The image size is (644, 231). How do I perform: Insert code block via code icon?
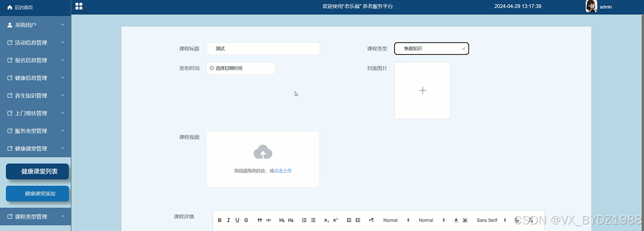pos(269,220)
